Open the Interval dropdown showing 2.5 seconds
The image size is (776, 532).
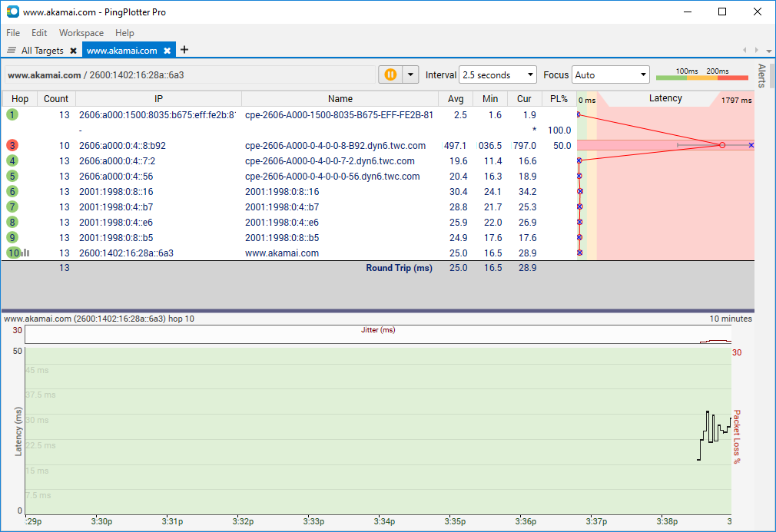pos(497,74)
